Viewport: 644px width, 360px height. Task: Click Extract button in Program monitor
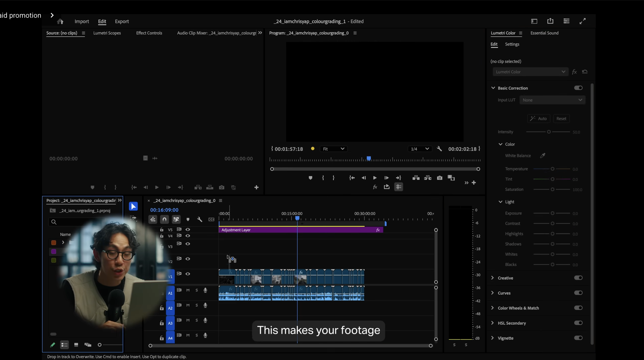(428, 178)
